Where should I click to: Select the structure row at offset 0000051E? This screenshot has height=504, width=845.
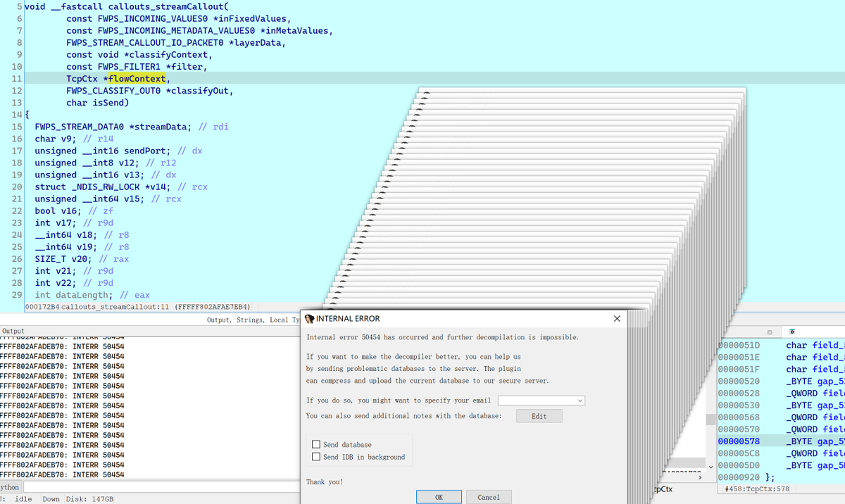pos(782,357)
